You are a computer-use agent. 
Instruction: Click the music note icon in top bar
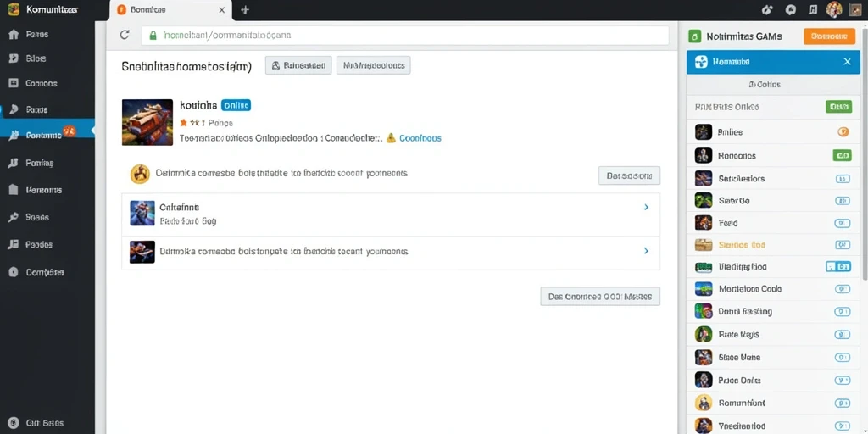[x=812, y=9]
